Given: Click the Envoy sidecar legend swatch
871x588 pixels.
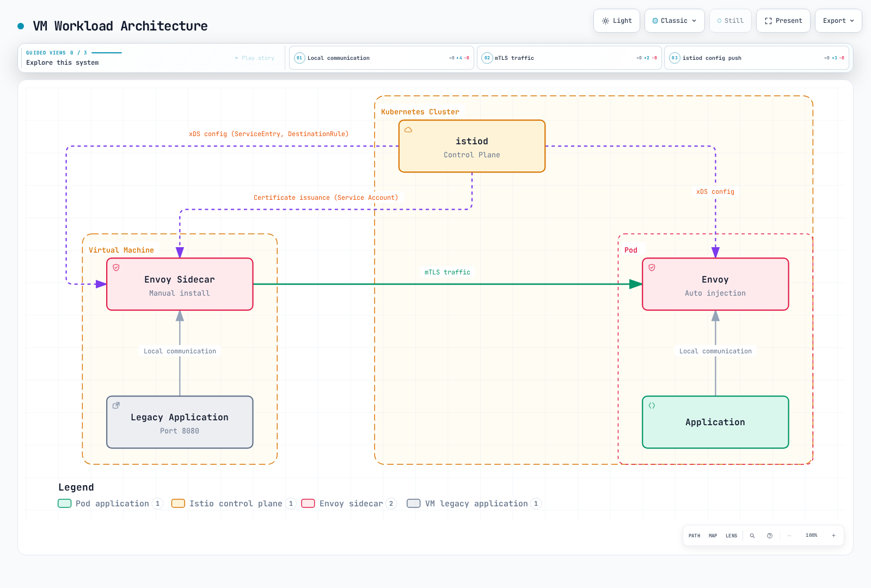Looking at the screenshot, I should coord(308,504).
